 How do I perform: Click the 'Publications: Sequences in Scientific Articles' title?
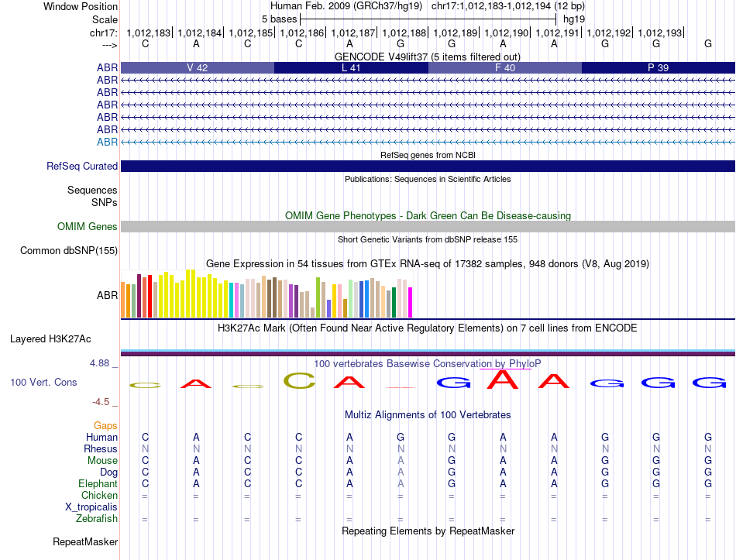click(x=428, y=179)
